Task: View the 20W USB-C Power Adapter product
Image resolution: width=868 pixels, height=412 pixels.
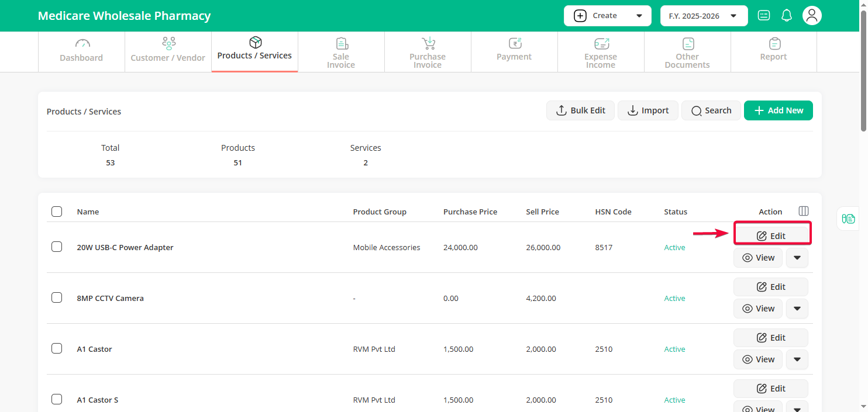Action: click(x=758, y=258)
